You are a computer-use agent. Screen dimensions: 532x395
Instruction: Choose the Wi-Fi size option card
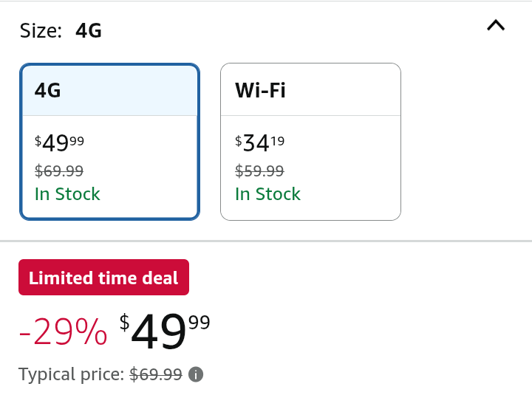click(310, 142)
